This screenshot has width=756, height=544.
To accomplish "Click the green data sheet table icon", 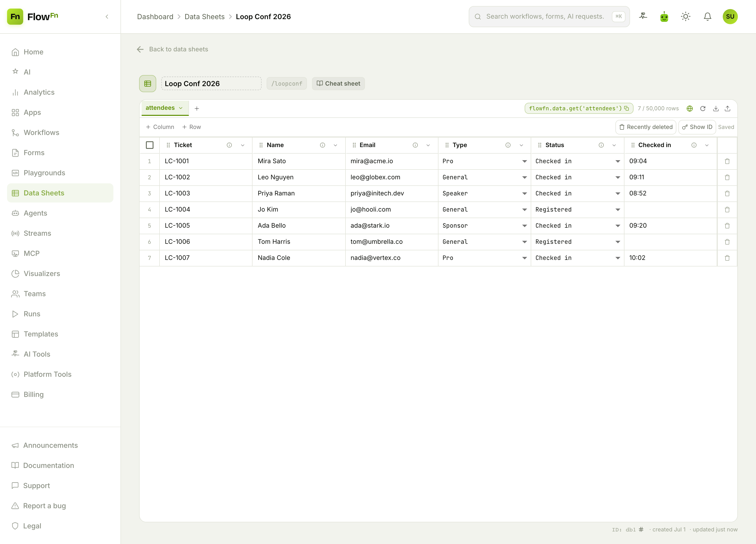I will pos(148,84).
